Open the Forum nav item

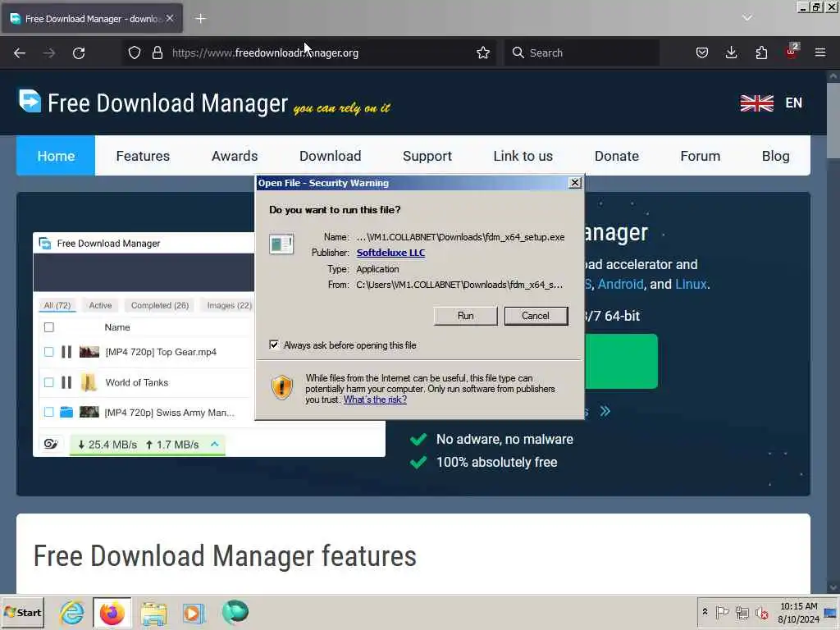(701, 156)
